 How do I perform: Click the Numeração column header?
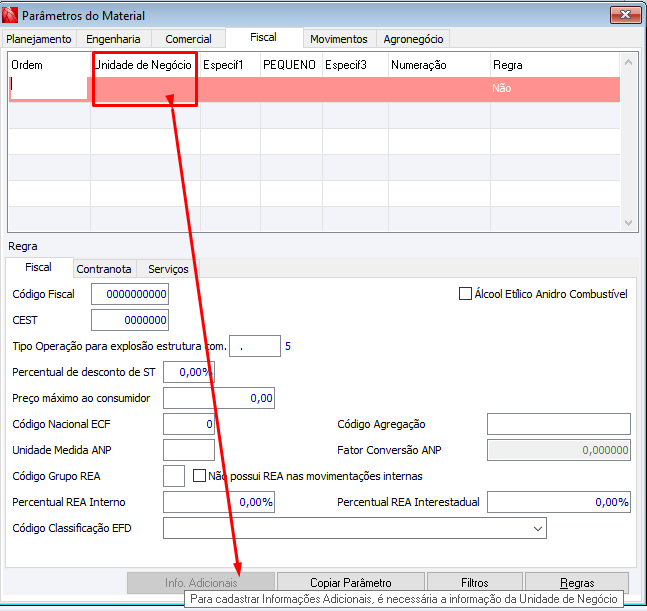coord(439,65)
